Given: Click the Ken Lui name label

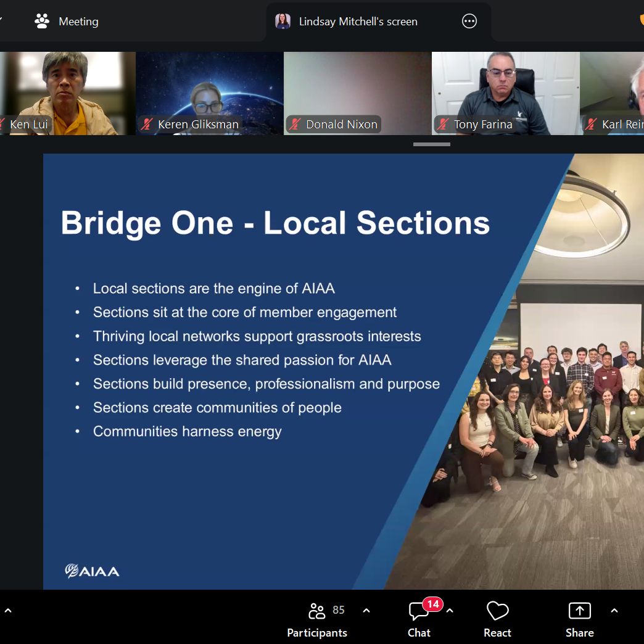Looking at the screenshot, I should pyautogui.click(x=29, y=124).
